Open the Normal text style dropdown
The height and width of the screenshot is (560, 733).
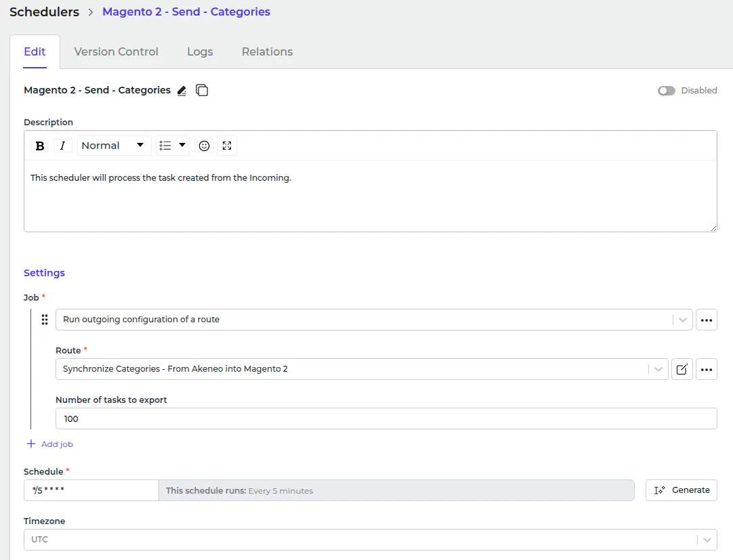click(114, 146)
